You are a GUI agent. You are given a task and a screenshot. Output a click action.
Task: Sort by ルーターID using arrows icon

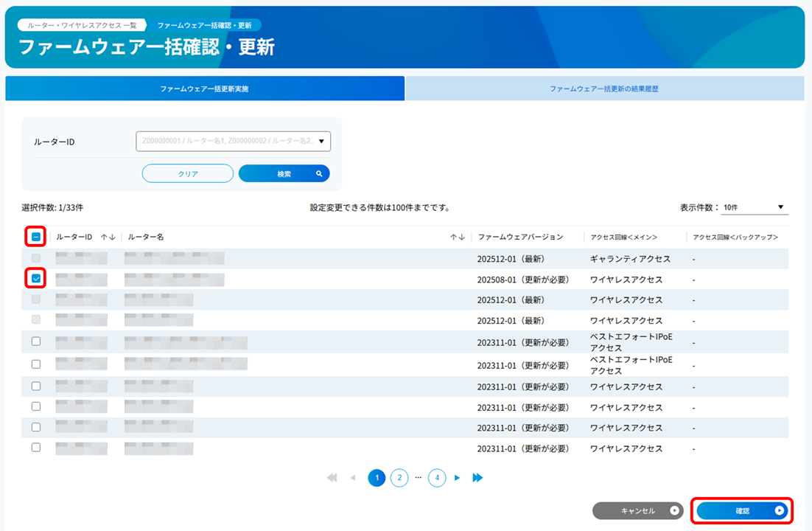(x=108, y=237)
